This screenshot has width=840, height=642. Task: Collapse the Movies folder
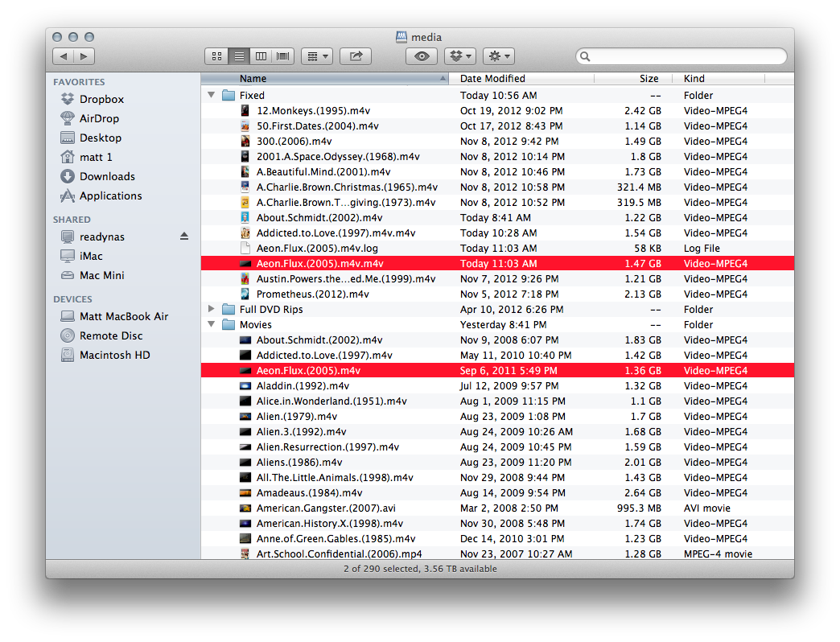point(212,324)
